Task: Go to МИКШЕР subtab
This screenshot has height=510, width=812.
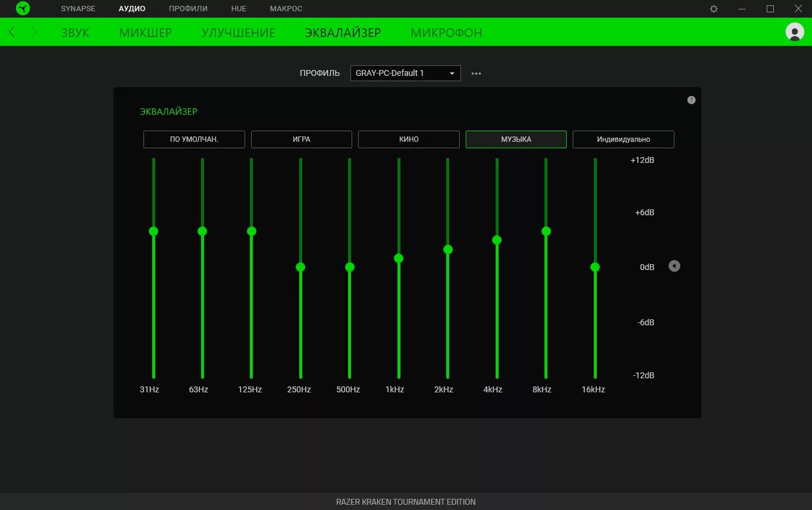Action: coord(145,32)
